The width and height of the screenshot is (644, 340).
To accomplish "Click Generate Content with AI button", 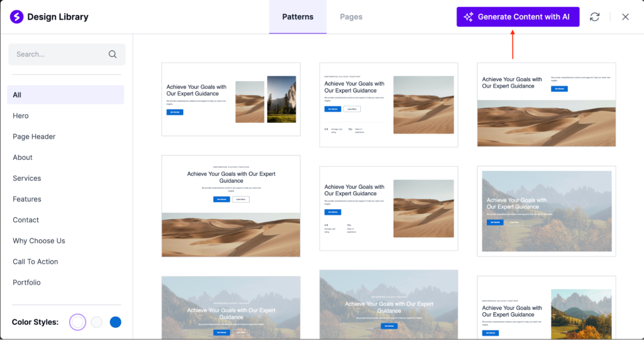I will point(518,17).
